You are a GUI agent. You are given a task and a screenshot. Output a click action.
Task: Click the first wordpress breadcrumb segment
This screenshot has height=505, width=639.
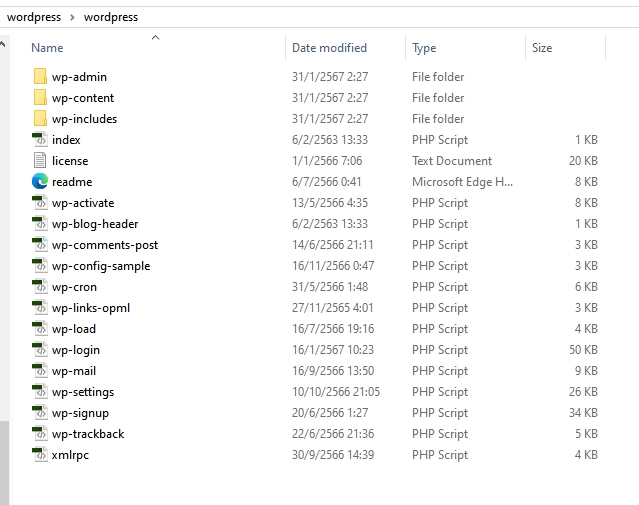tap(34, 17)
